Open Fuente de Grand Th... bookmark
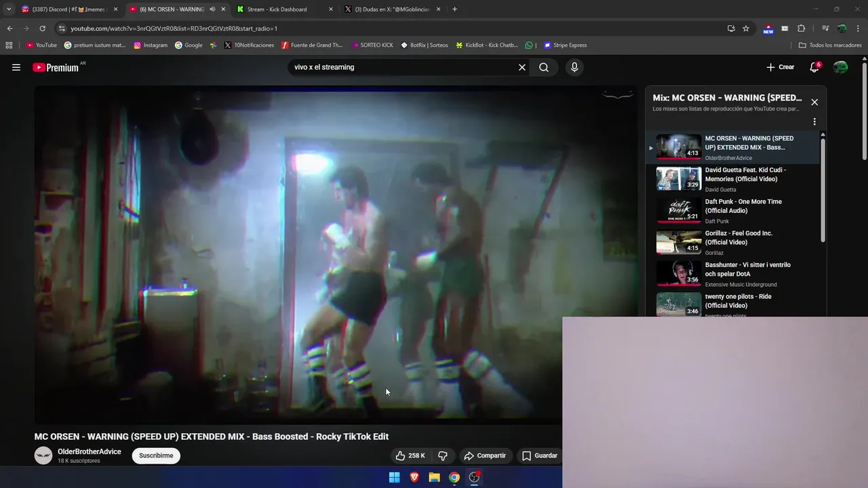Image resolution: width=868 pixels, height=488 pixels. pos(312,45)
